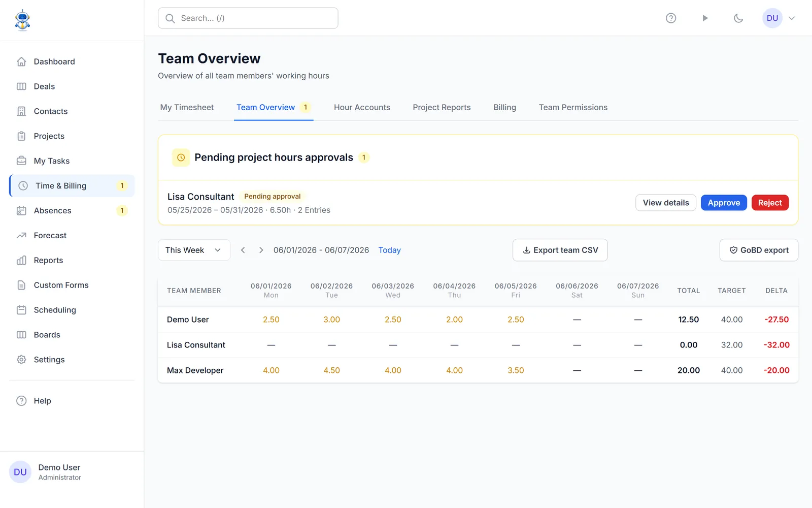Screen dimensions: 812x508
Task: Open Dashboard via its home icon
Action: (21, 61)
